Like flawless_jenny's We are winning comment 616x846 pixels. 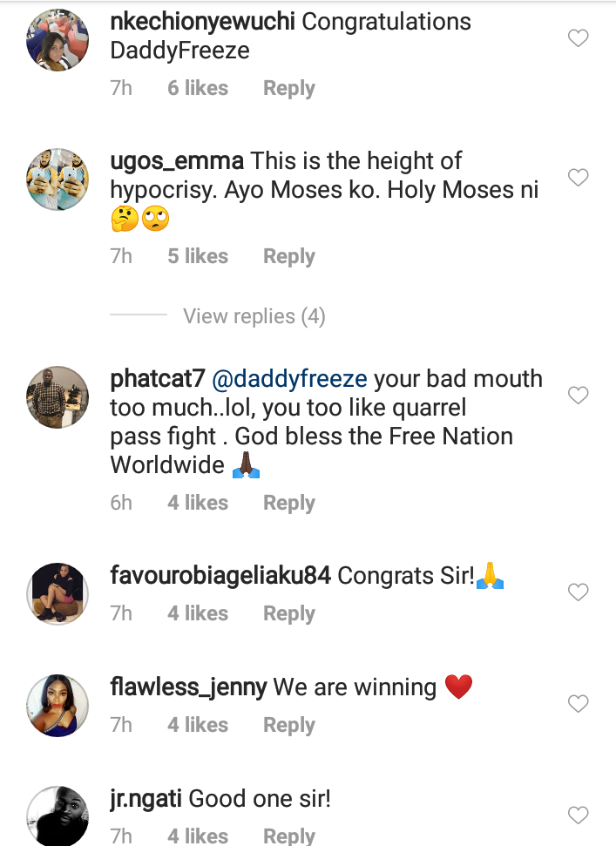pos(578,703)
